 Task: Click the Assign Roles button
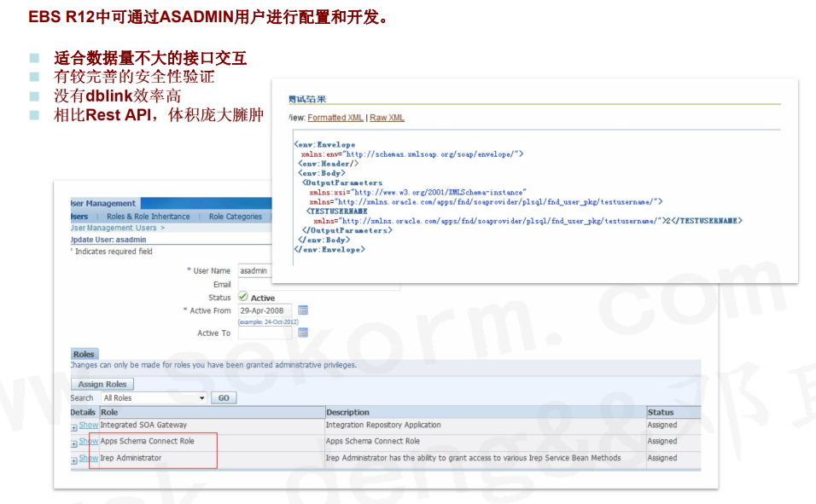tap(102, 384)
